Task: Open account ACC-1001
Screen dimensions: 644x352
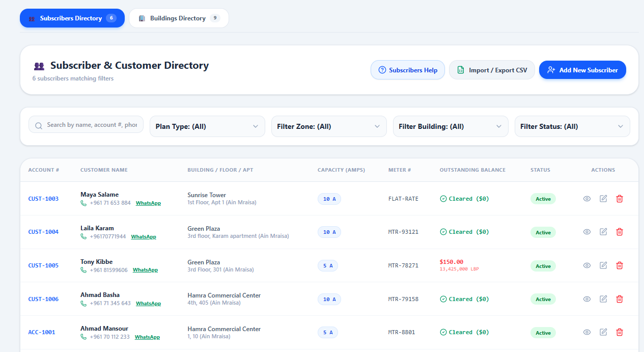Action: pos(42,332)
